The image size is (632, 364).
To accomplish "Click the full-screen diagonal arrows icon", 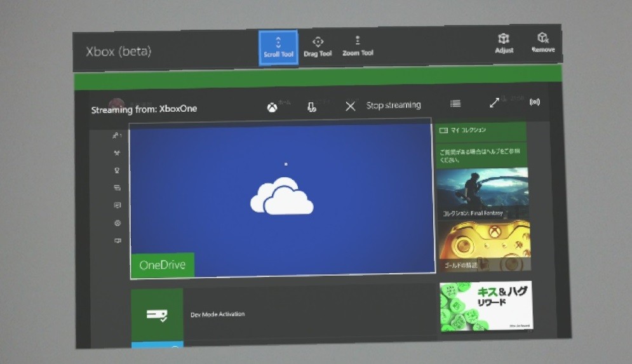I will [494, 103].
